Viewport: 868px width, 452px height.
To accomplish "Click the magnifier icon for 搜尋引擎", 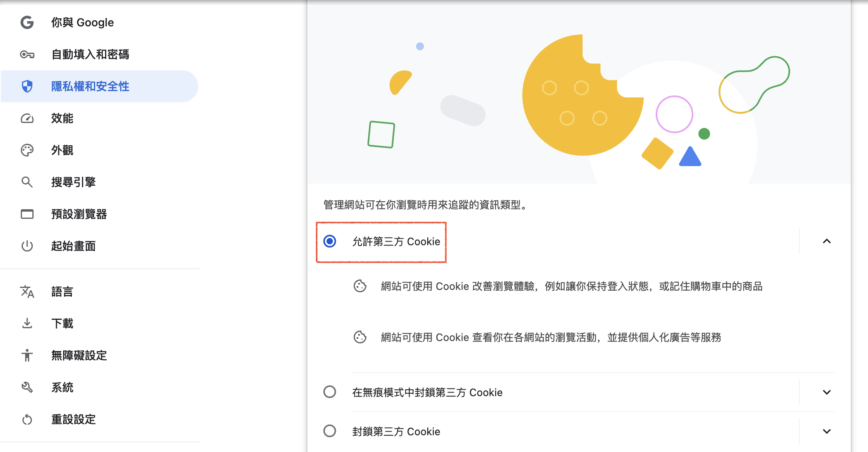I will point(27,182).
